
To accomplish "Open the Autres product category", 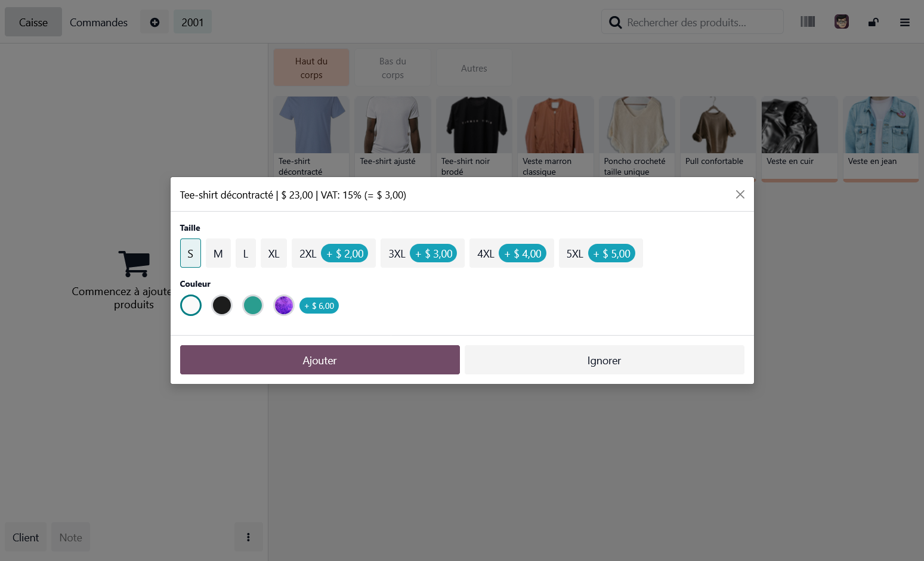I will 474,67.
